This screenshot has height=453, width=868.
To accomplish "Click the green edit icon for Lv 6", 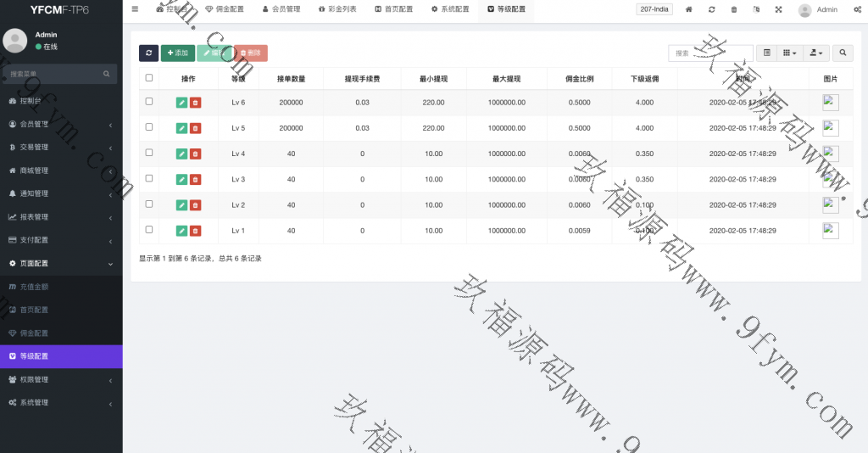I will click(181, 103).
